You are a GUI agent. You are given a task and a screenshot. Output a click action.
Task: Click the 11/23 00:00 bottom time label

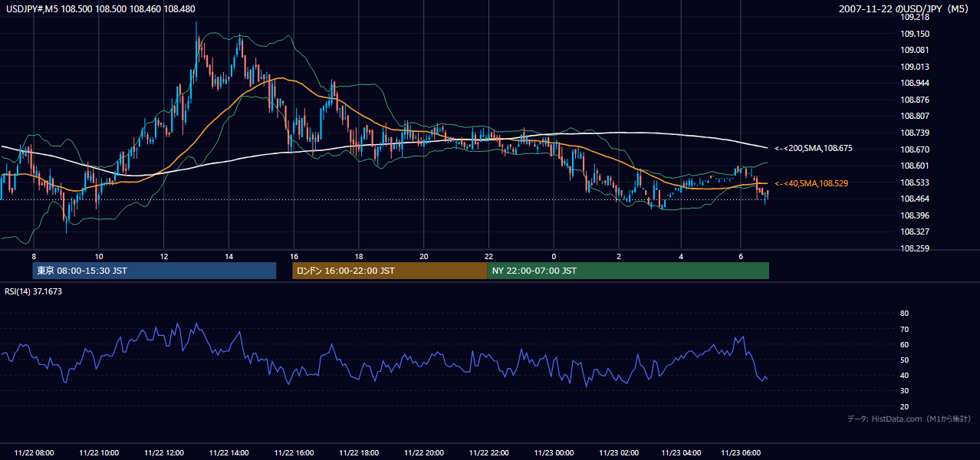click(554, 453)
